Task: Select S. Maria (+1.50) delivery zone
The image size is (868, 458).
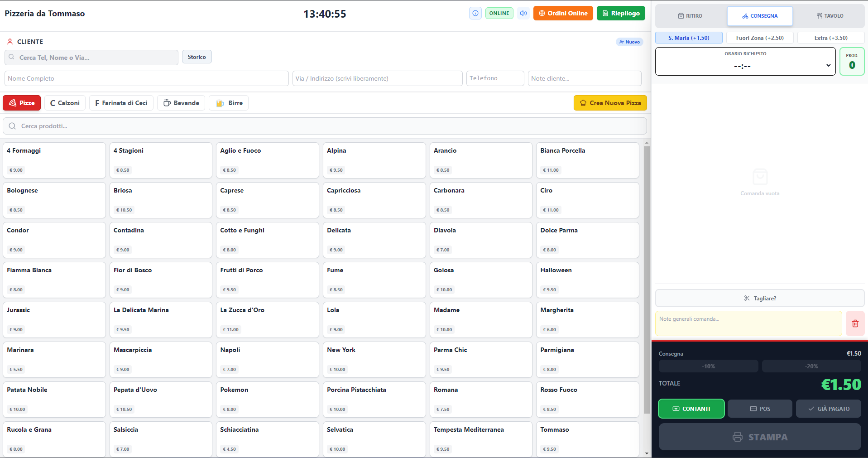Action: [x=689, y=38]
